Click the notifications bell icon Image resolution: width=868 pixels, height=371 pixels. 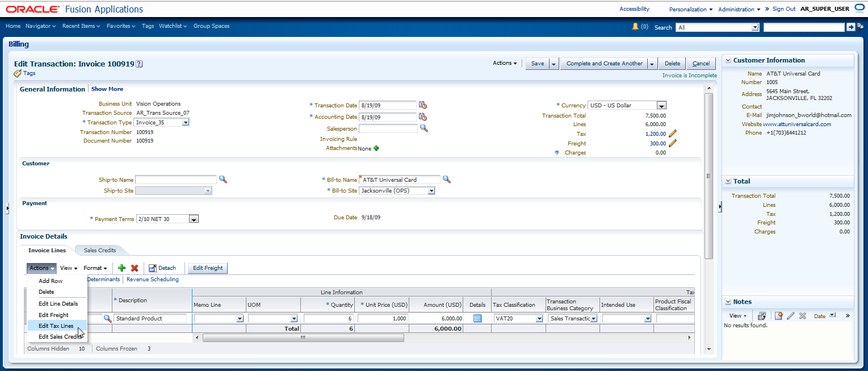click(x=635, y=27)
